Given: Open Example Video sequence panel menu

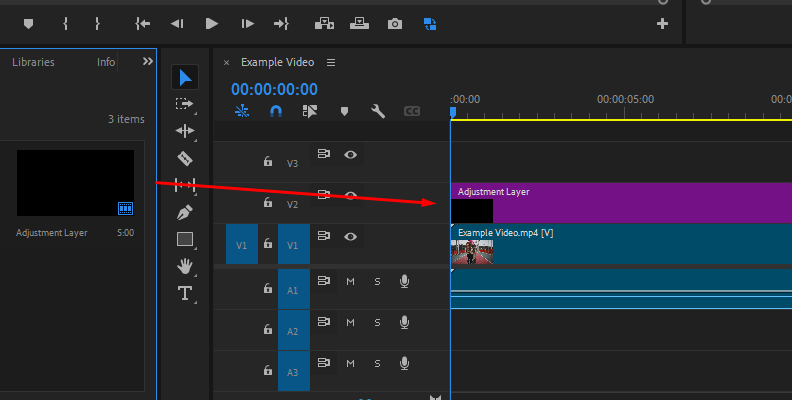Looking at the screenshot, I should (331, 62).
